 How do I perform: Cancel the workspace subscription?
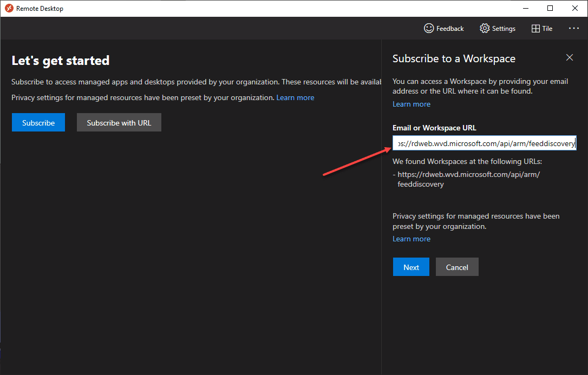(x=457, y=267)
